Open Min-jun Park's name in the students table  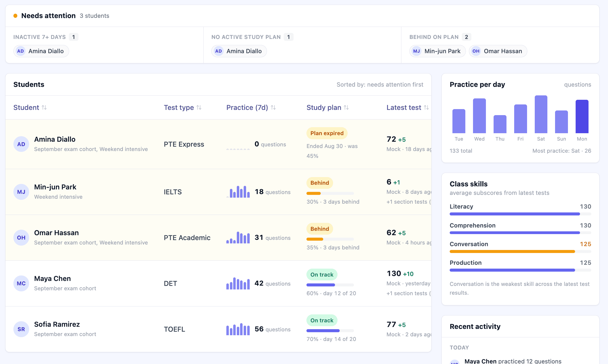55,187
